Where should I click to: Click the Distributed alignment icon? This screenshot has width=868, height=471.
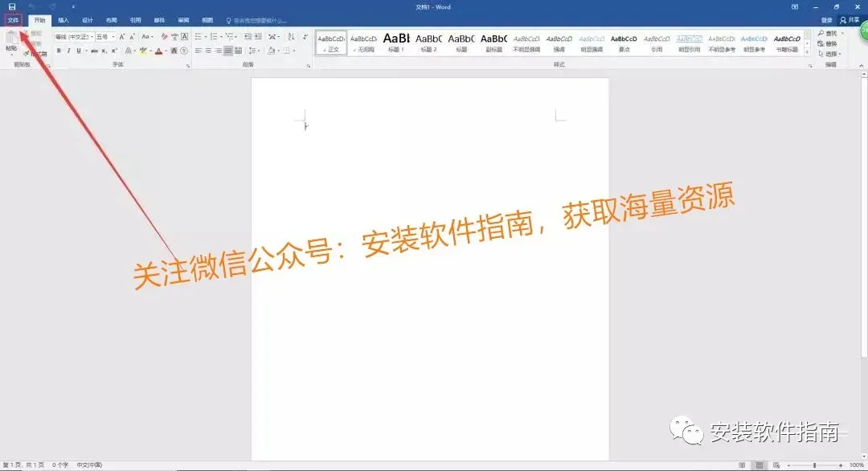tap(239, 51)
